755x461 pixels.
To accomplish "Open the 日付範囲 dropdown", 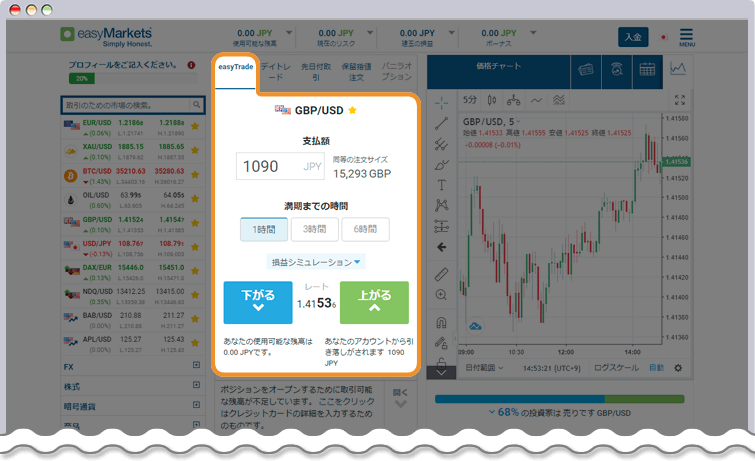I will coord(484,368).
